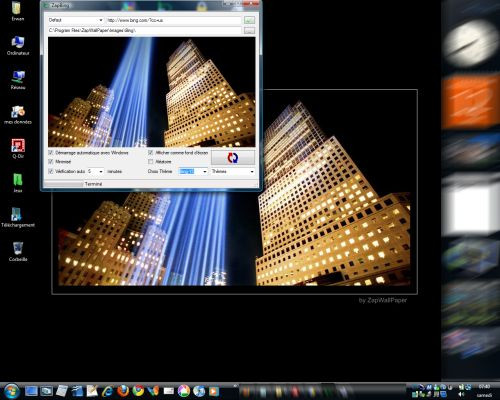Open the 'Corbeille' recycle bin icon
500x400 pixels.
(x=18, y=252)
